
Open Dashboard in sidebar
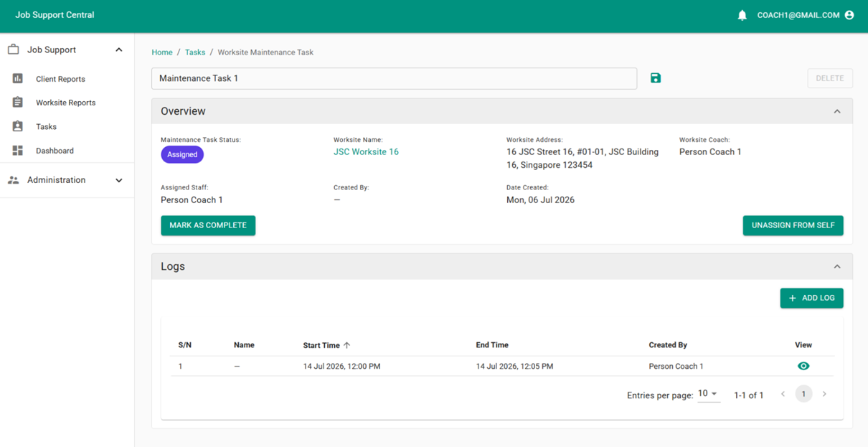pos(55,151)
